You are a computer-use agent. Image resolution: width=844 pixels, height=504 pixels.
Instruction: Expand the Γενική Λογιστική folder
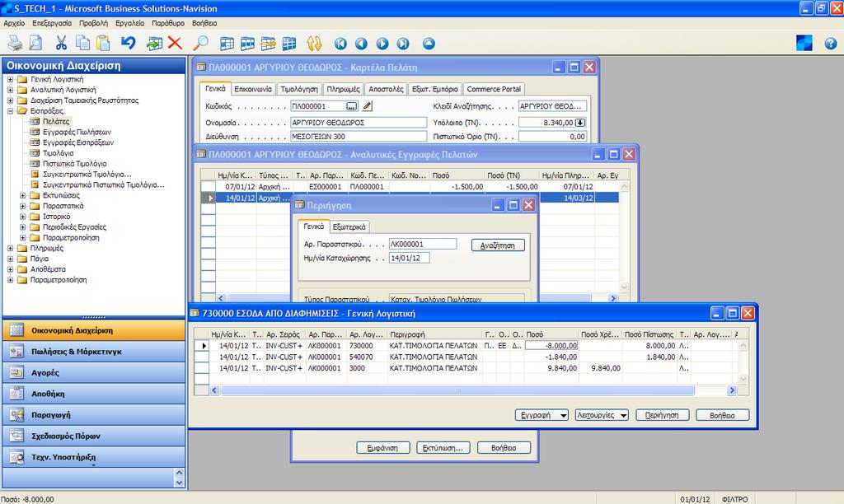[10, 80]
